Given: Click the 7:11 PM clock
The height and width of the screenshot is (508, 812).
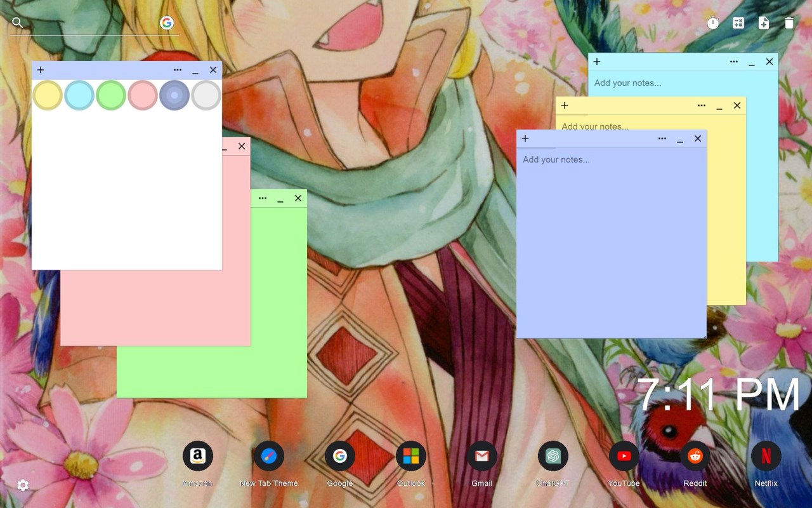Looking at the screenshot, I should [719, 395].
